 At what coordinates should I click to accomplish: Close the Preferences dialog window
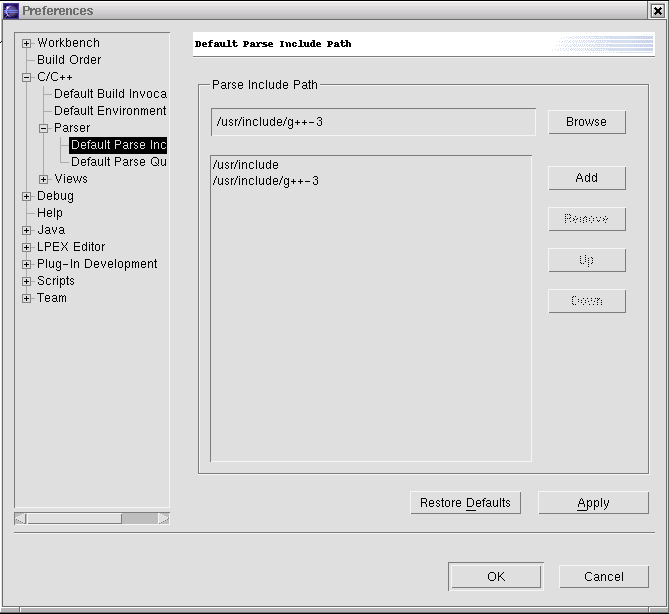[x=656, y=11]
